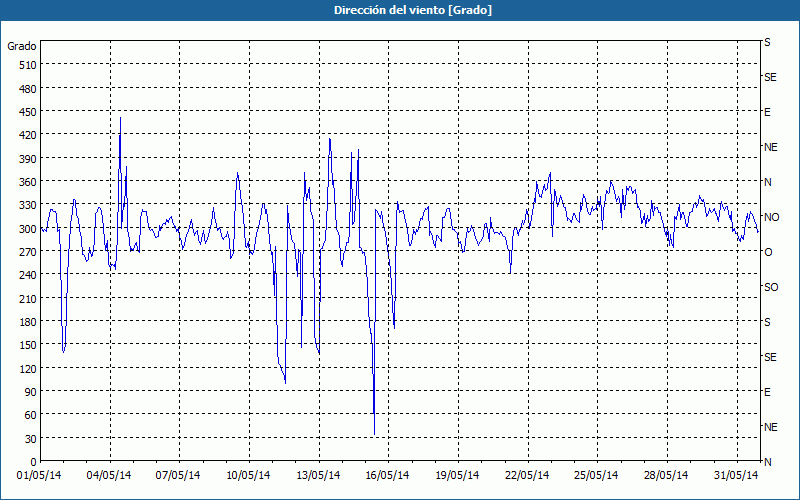Click the y-axis value 480
This screenshot has width=800, height=500.
[28, 89]
